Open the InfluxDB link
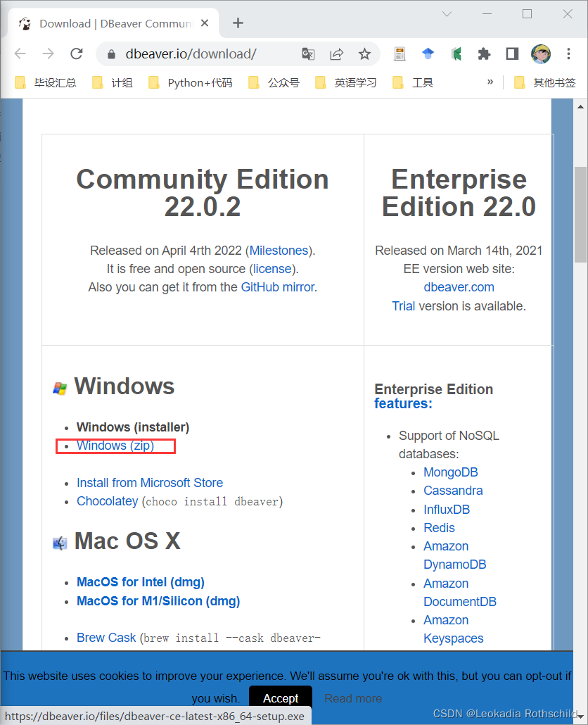This screenshot has width=588, height=725. pyautogui.click(x=447, y=510)
